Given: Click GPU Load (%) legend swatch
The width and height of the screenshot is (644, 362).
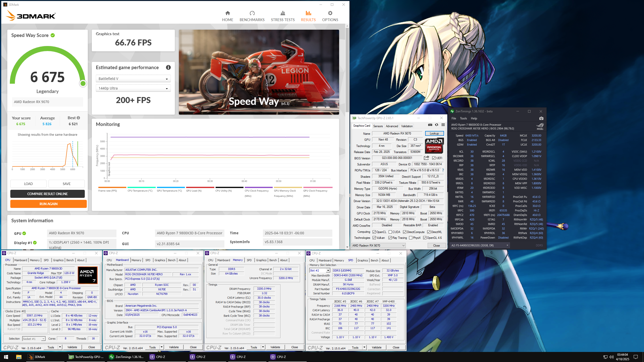Looking at the screenshot, I should click(x=200, y=187).
